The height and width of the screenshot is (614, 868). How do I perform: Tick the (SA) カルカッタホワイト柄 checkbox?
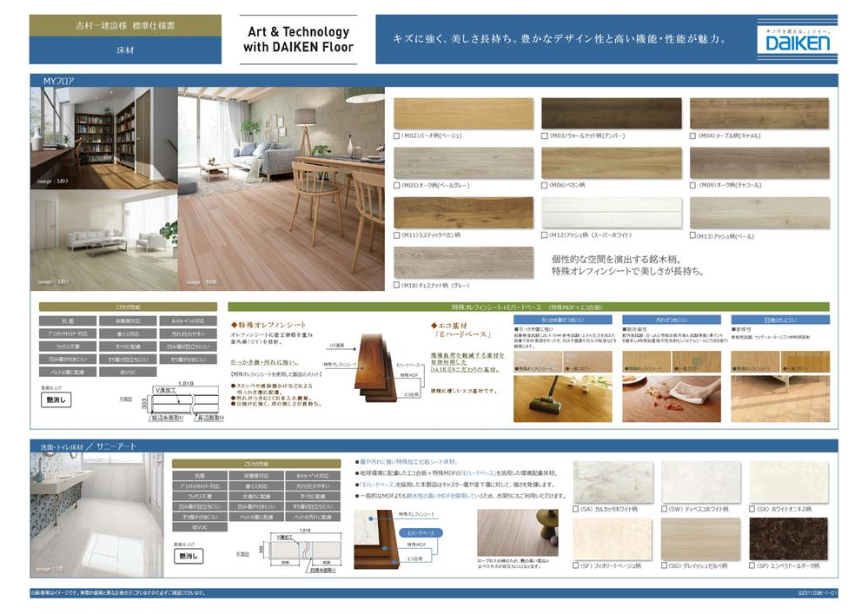[576, 509]
